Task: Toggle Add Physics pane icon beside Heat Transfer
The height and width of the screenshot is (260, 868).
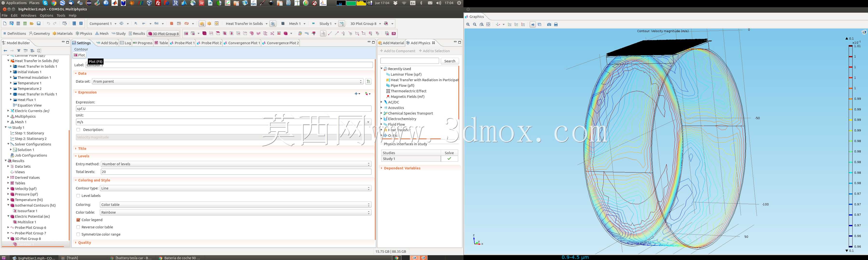Action: coord(273,24)
